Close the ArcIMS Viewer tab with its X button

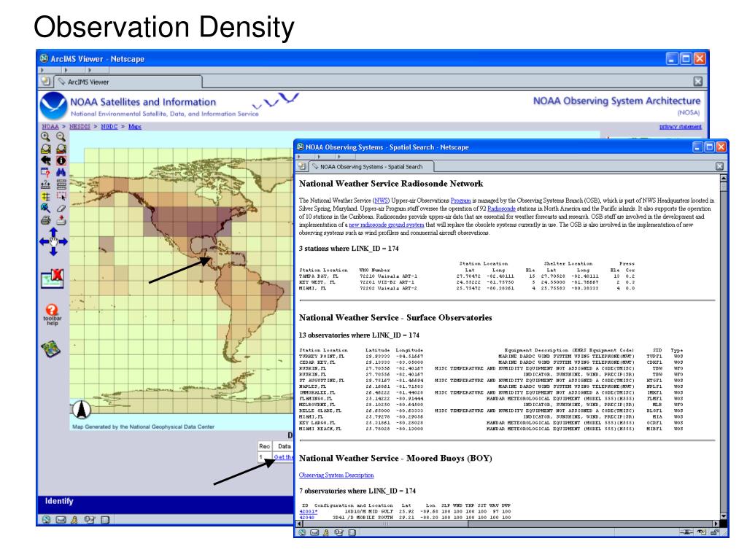(698, 82)
